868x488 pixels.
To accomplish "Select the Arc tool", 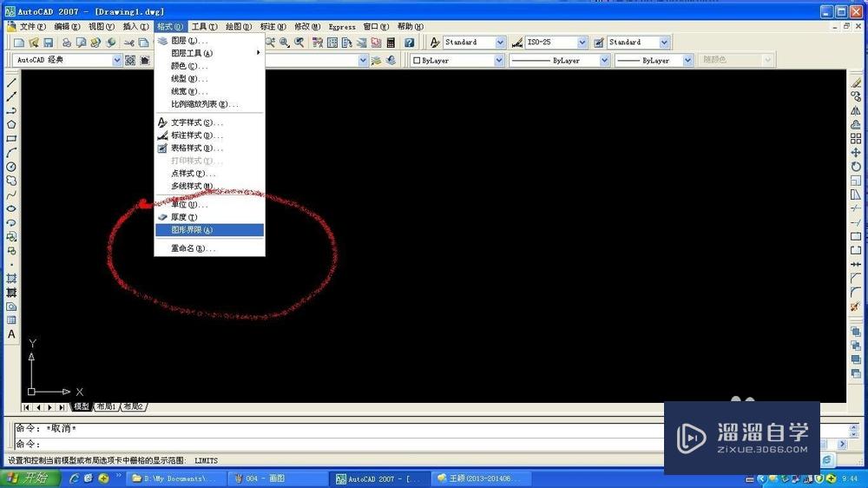I will point(11,152).
